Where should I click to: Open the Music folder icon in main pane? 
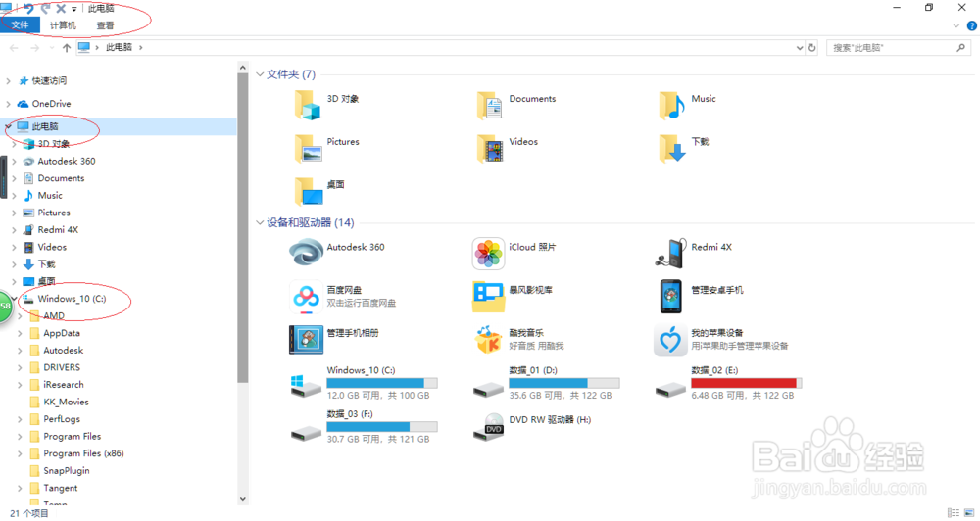coord(672,105)
